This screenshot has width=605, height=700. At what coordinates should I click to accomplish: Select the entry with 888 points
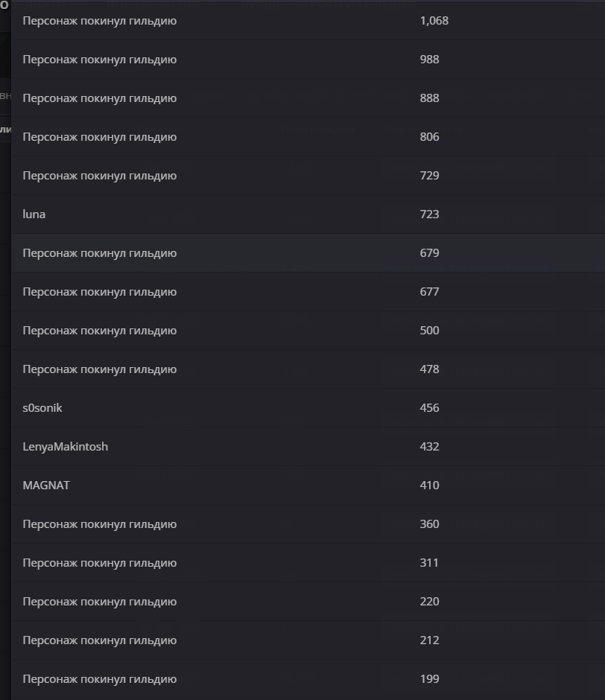coord(308,98)
